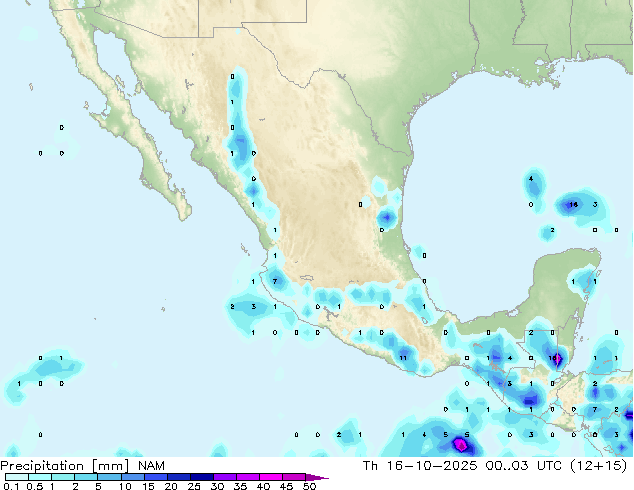Image resolution: width=634 pixels, height=490 pixels.
Task: Click the 35–40 mm legend swatch
Action: click(x=247, y=477)
